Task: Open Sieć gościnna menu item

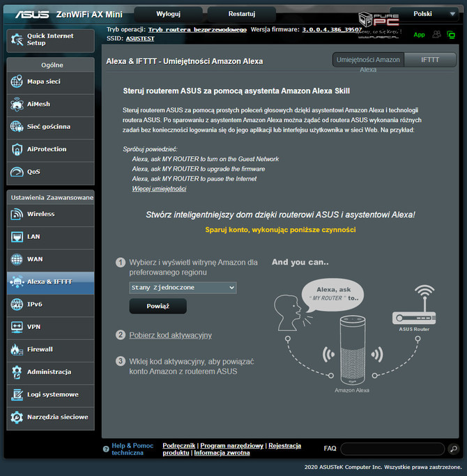Action: coord(50,127)
